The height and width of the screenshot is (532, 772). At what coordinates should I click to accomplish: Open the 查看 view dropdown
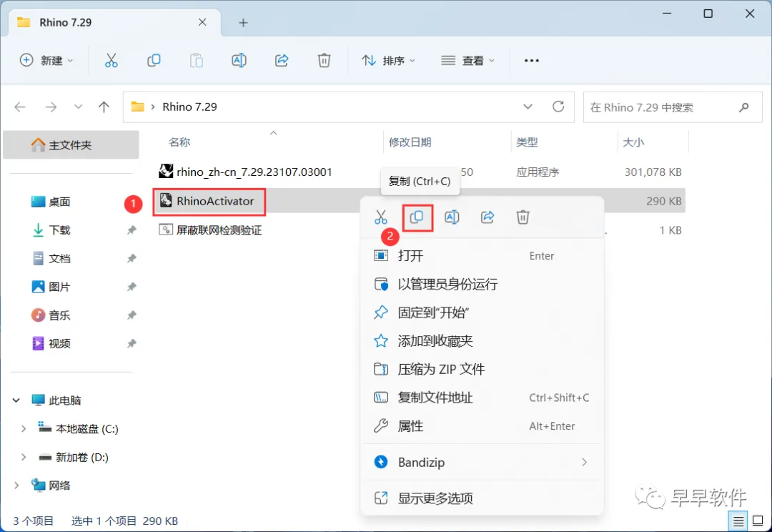coord(467,61)
